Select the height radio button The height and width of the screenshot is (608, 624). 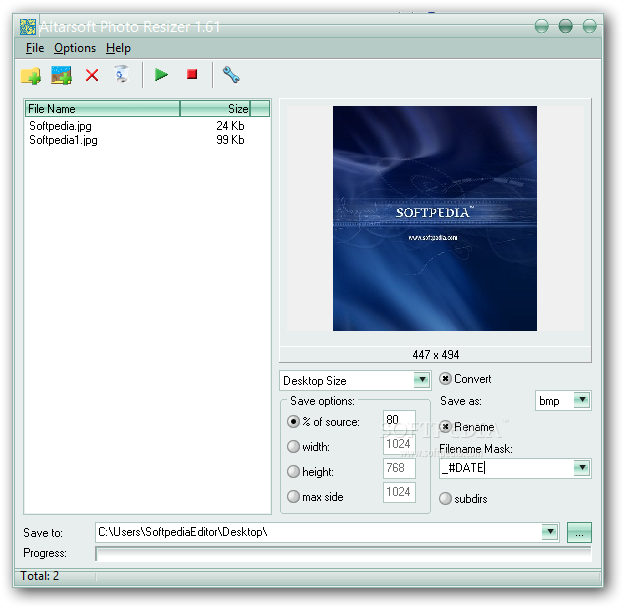click(x=293, y=472)
